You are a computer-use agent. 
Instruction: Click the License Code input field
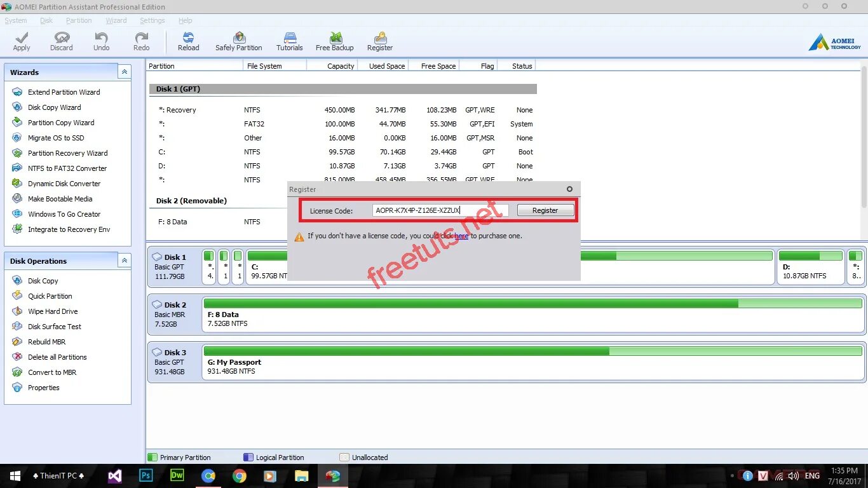[440, 210]
